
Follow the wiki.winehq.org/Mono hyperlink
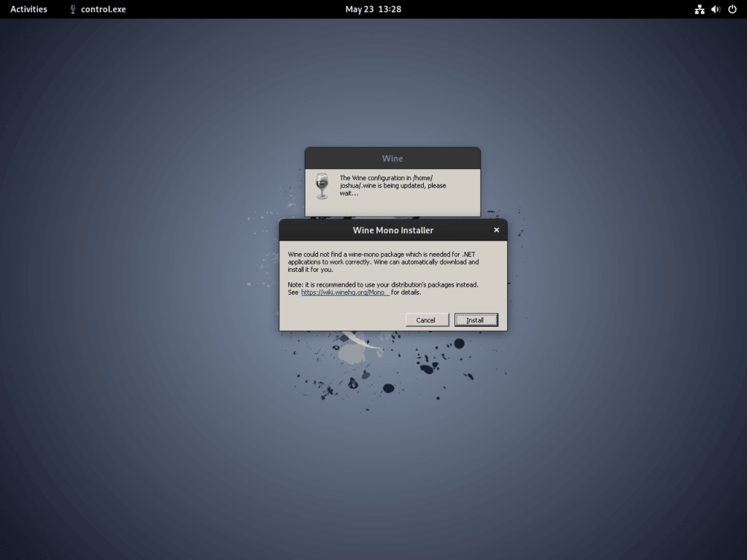point(344,292)
